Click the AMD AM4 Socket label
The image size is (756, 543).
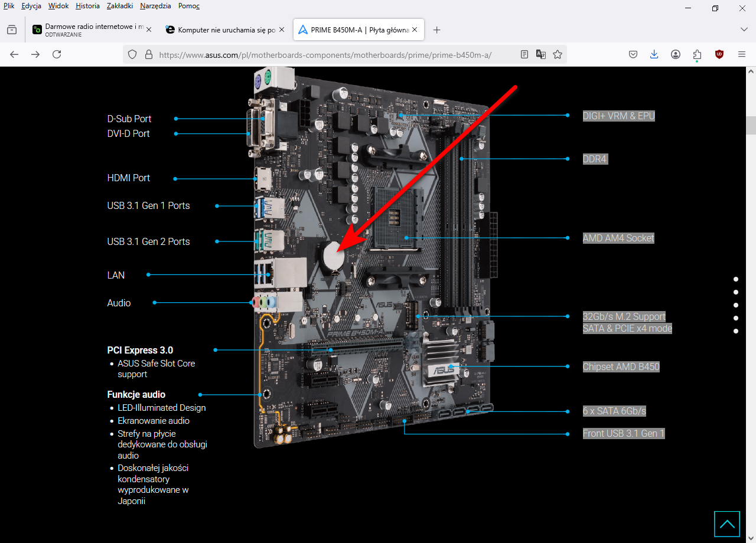[618, 238]
